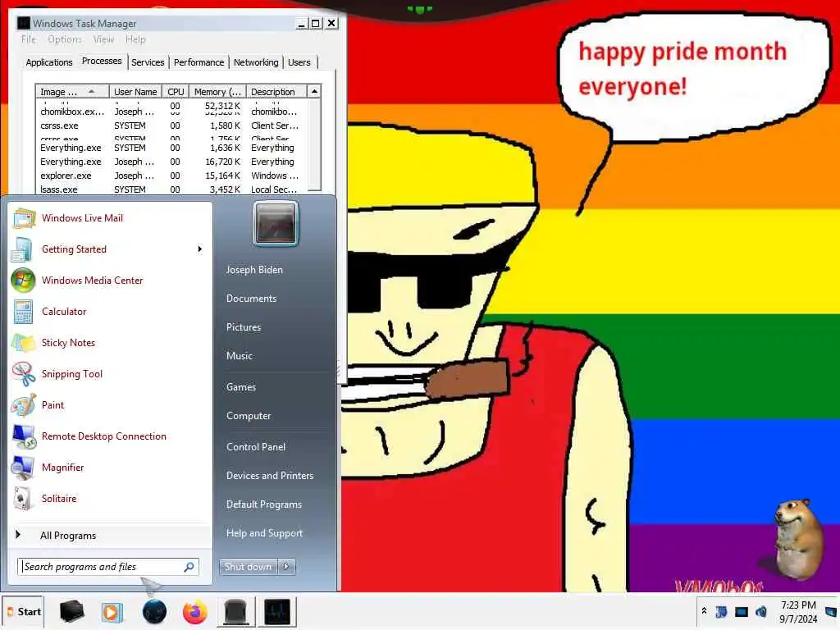The width and height of the screenshot is (840, 630).
Task: Select the first csrss.exe process row
Action: click(x=171, y=126)
